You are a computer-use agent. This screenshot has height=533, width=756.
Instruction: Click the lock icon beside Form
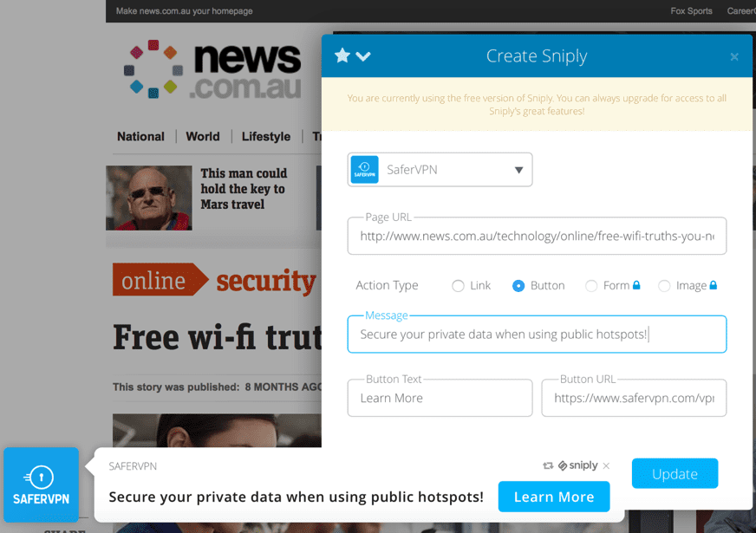636,285
